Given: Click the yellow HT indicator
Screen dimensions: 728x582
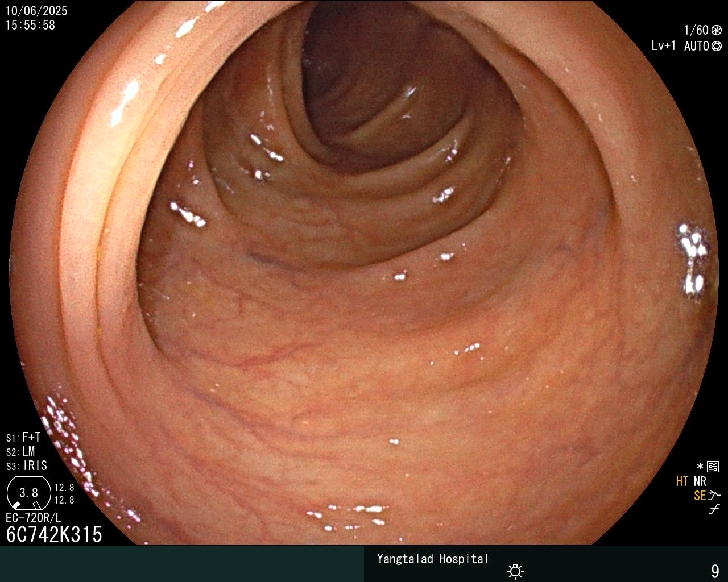Looking at the screenshot, I should (682, 481).
